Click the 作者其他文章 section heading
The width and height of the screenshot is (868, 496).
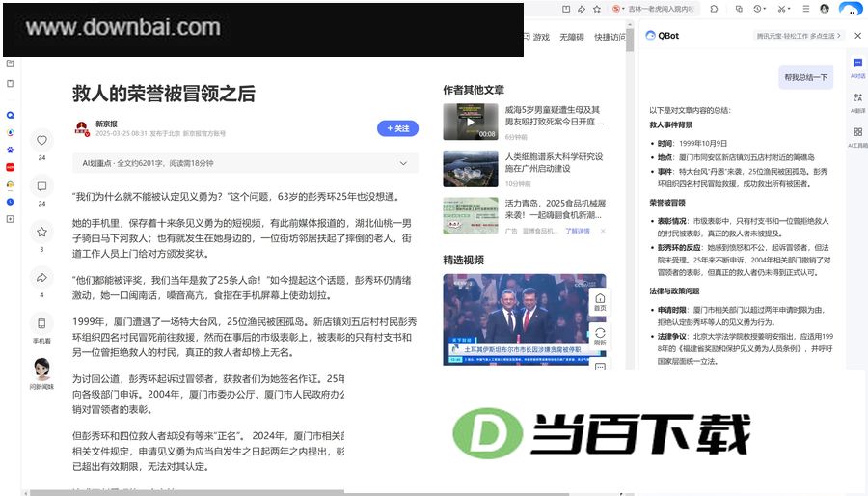click(474, 90)
